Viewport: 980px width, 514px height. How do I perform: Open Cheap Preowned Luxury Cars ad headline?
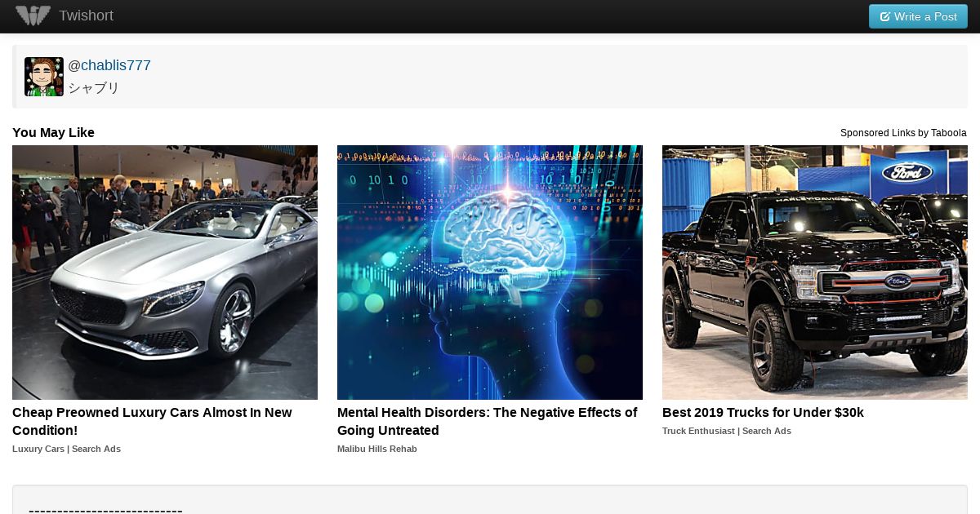tap(152, 422)
